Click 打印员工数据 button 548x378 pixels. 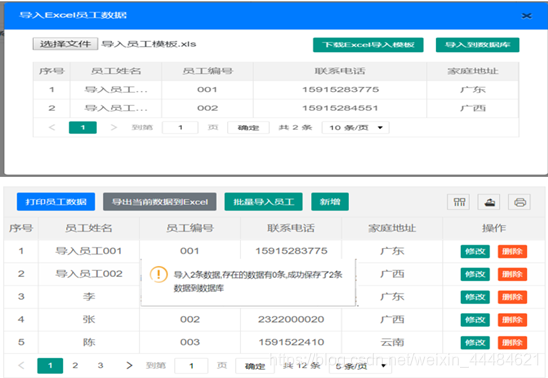[x=56, y=202]
